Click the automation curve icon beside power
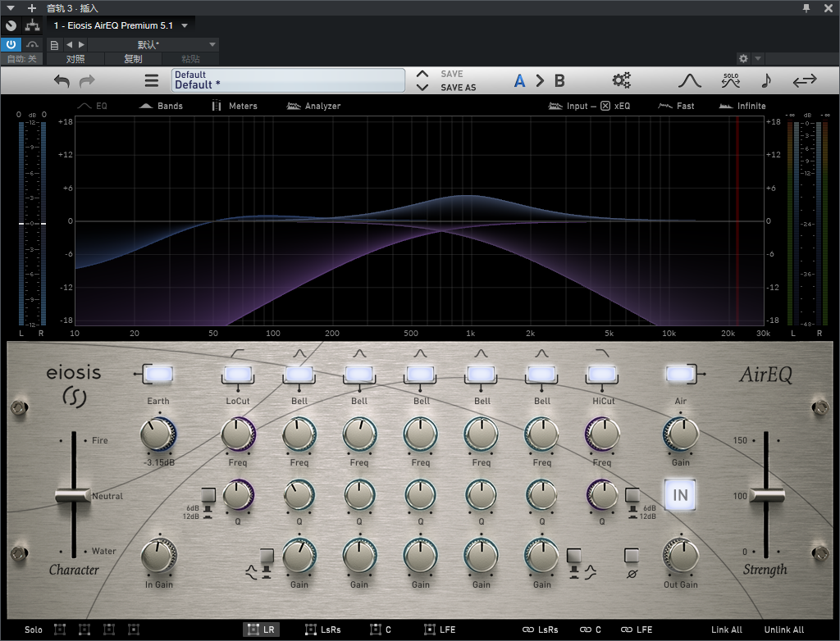This screenshot has width=840, height=641. (33, 44)
